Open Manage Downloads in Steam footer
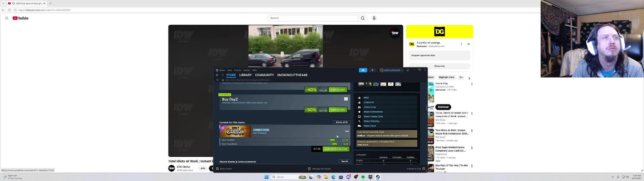The image size is (644, 181). coord(319,169)
